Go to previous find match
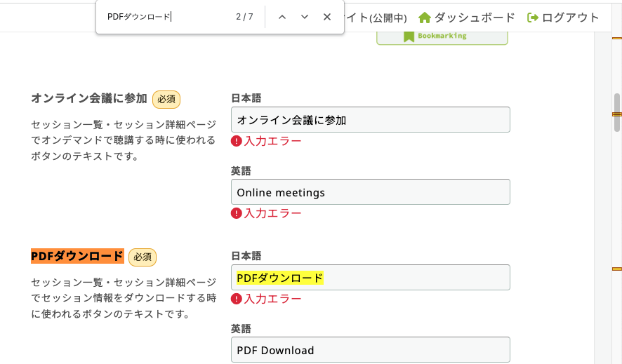 282,17
